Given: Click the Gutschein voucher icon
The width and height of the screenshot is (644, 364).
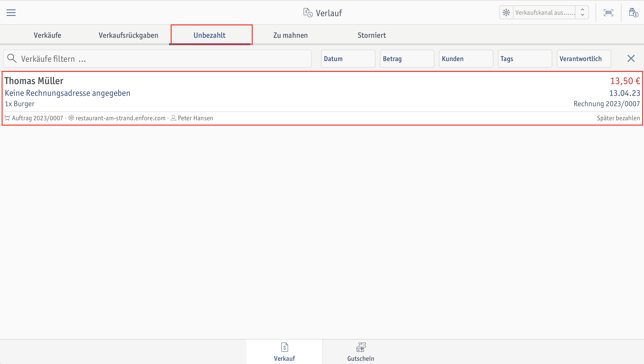Looking at the screenshot, I should click(361, 347).
